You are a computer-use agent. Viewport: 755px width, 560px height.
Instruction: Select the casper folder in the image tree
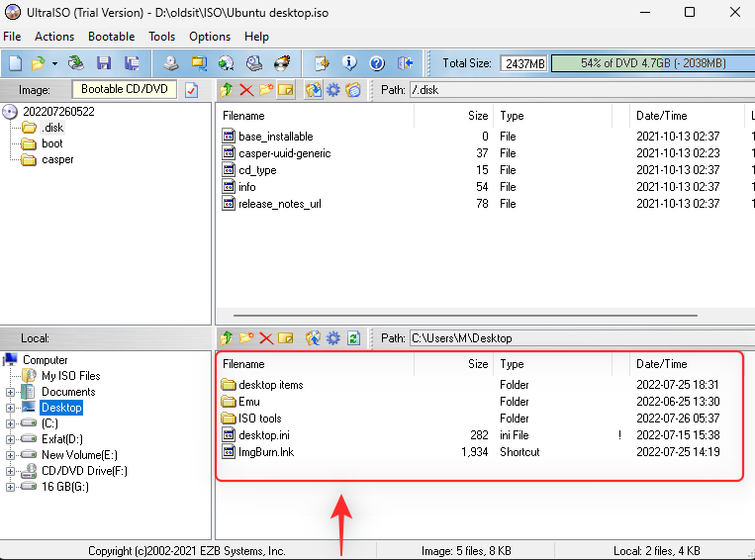57,159
